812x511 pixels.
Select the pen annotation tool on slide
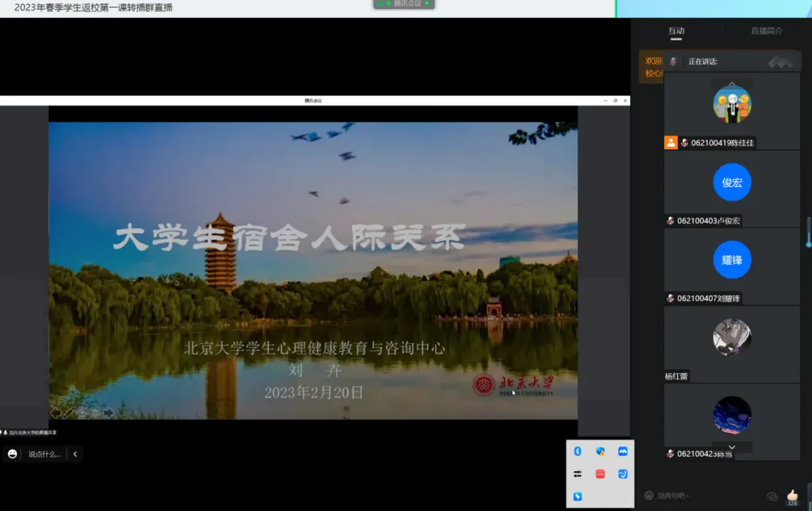[69, 412]
